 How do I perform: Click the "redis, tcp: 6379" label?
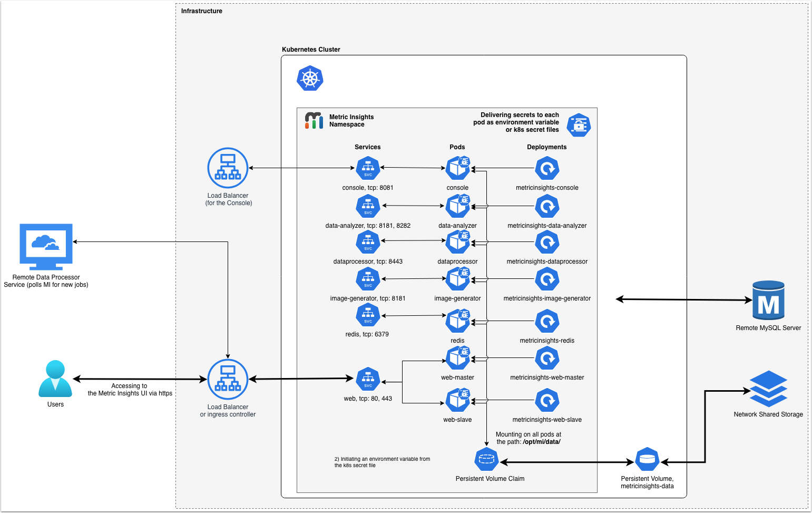pos(367,334)
